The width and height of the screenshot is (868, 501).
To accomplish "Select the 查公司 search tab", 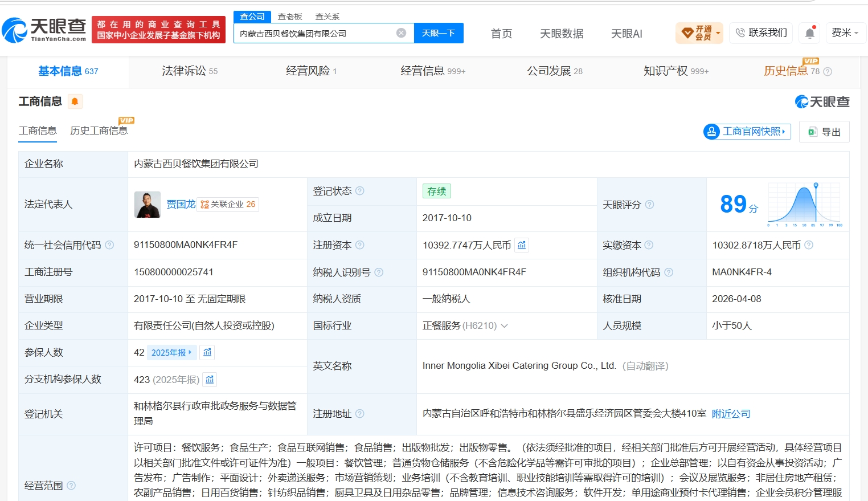I will [252, 17].
